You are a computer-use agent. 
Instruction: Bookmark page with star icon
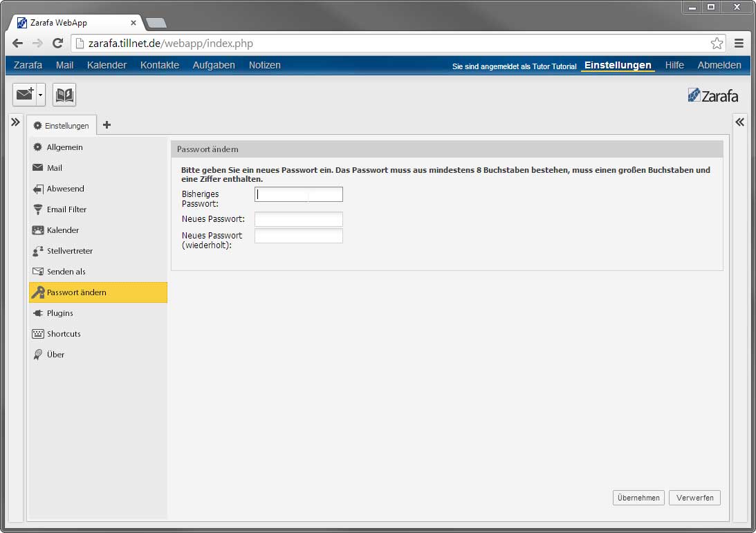coord(717,43)
